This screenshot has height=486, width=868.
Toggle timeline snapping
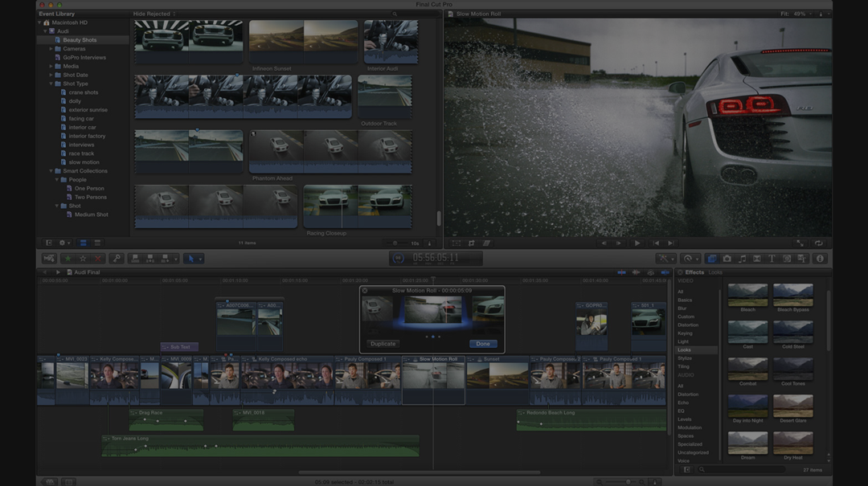tap(665, 272)
